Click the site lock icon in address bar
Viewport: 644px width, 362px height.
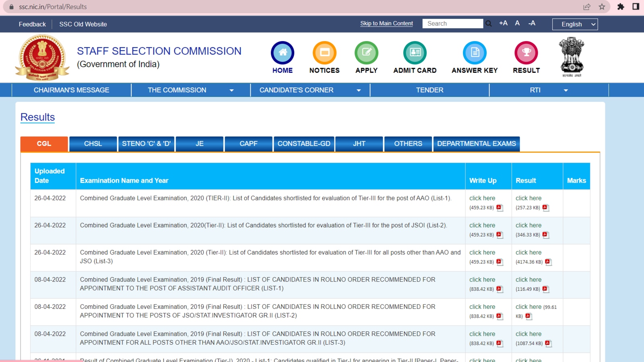tap(11, 7)
